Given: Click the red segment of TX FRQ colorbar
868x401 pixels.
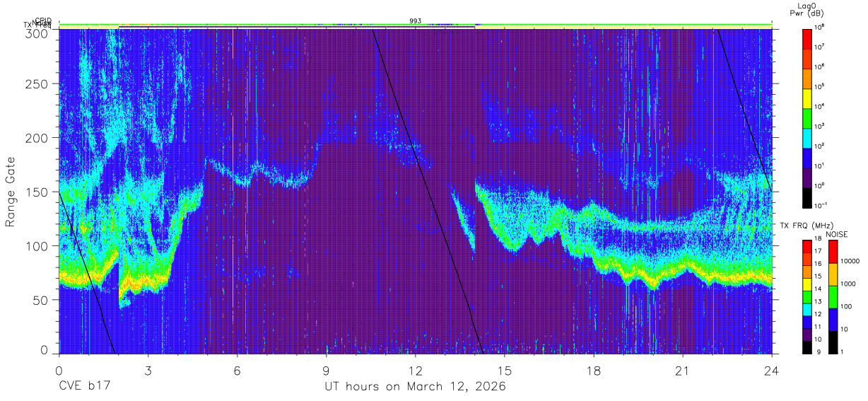Looking at the screenshot, I should (808, 245).
